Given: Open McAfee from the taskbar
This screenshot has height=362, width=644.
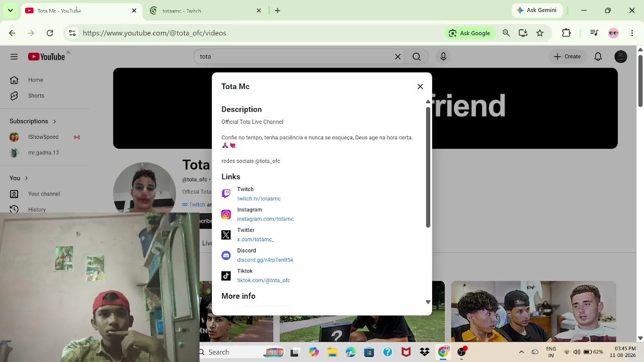Looking at the screenshot, I should 406,352.
